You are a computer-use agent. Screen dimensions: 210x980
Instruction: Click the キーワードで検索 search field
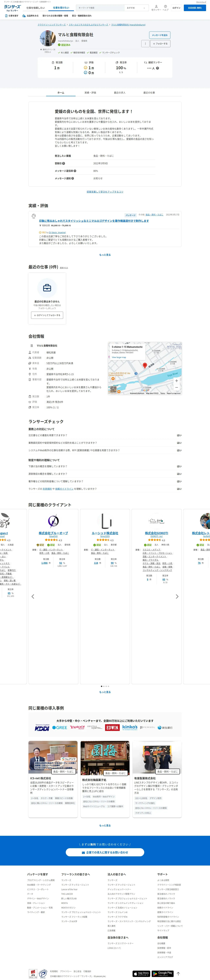[100, 8]
